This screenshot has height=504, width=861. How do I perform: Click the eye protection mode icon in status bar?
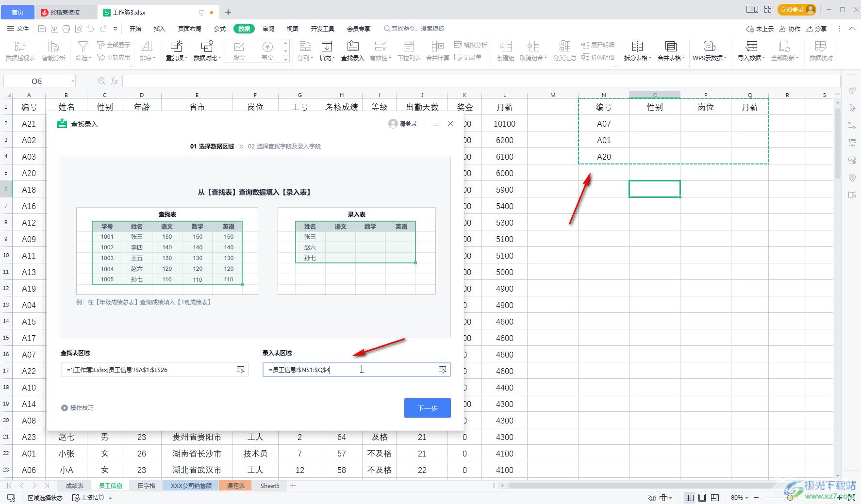(652, 498)
